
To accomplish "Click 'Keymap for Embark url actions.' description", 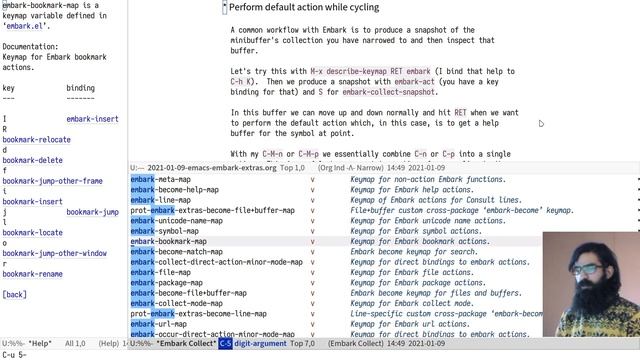I will 411,324.
